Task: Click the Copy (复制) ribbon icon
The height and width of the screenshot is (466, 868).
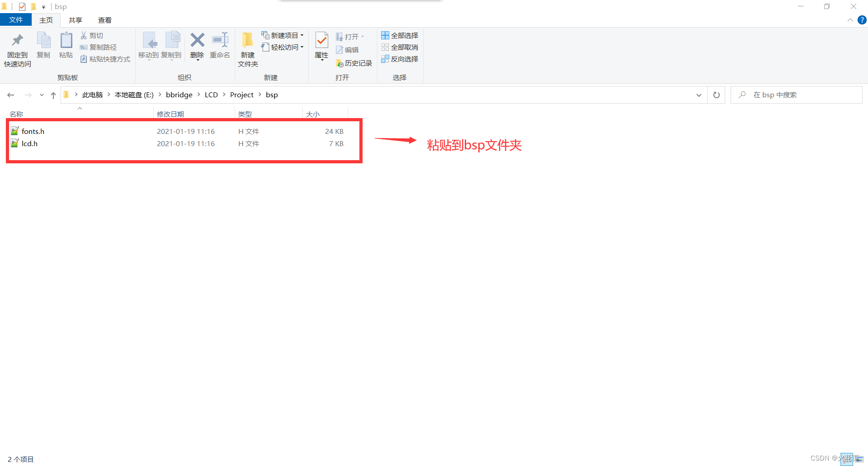Action: coord(43,40)
